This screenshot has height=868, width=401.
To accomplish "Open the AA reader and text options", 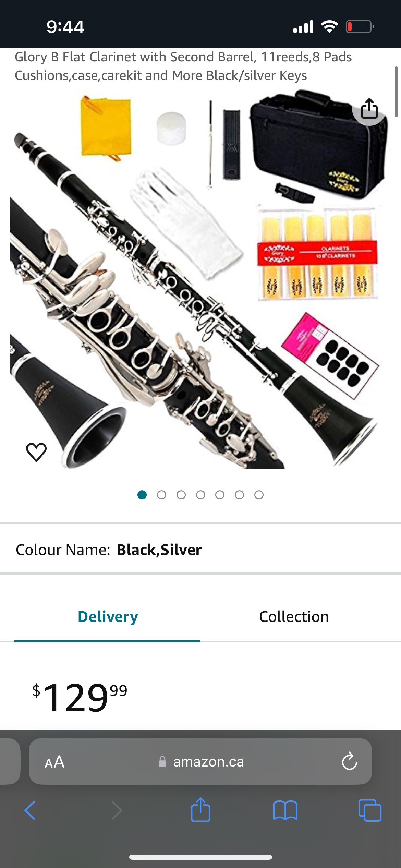I will [54, 762].
